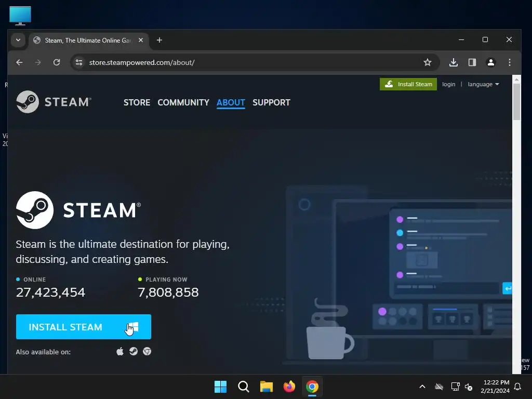The height and width of the screenshot is (399, 532).
Task: Click the 'Also available on:' label
Action: 43,352
